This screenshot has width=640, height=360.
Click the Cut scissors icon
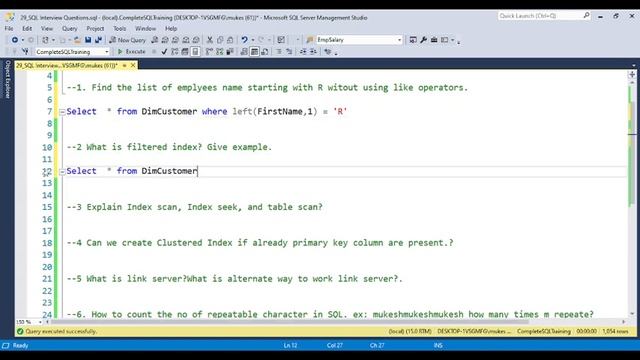click(209, 40)
